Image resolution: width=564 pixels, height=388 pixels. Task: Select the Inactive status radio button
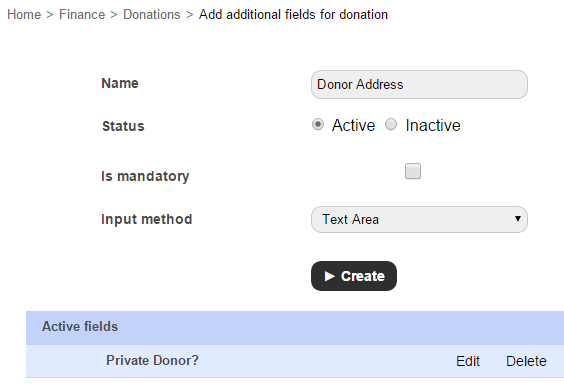coord(391,125)
